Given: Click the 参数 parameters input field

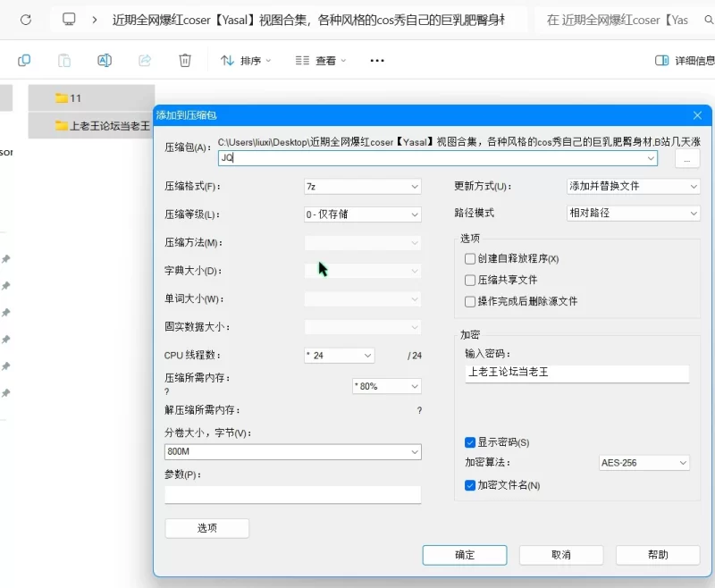Looking at the screenshot, I should 293,494.
